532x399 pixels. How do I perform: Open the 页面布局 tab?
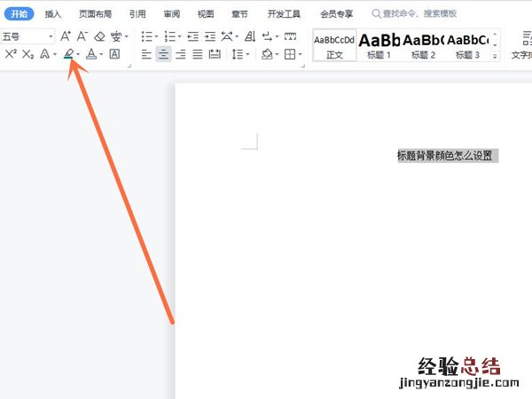tap(96, 14)
